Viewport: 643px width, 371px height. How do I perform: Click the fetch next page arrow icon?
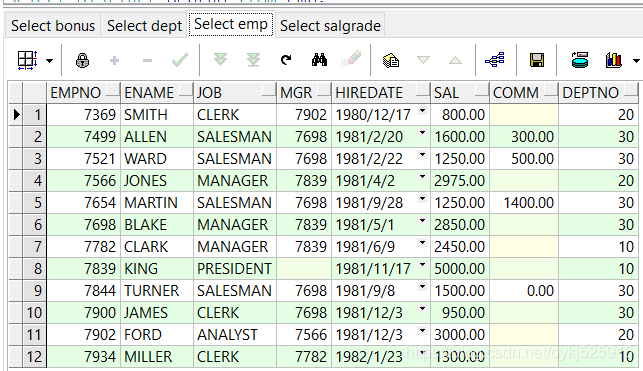[221, 60]
